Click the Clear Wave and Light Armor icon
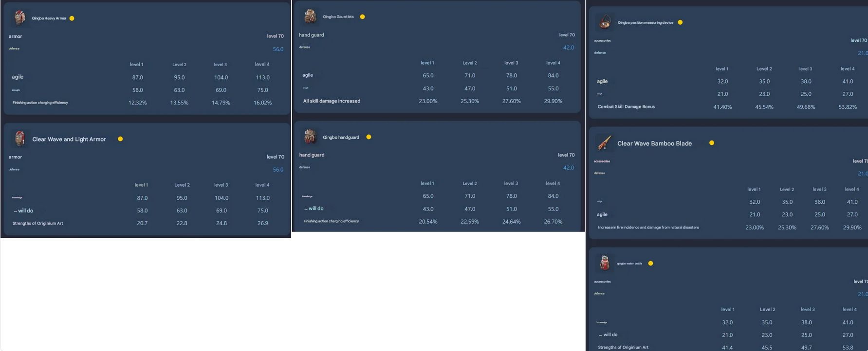 tap(20, 139)
